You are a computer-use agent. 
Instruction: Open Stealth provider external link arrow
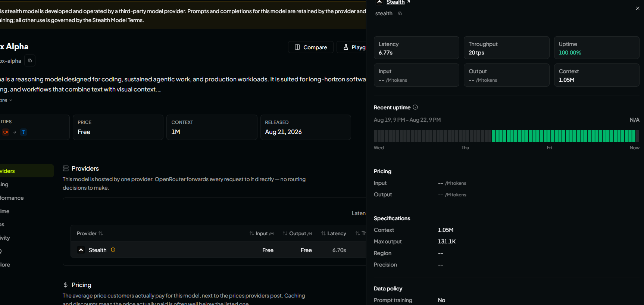[409, 2]
